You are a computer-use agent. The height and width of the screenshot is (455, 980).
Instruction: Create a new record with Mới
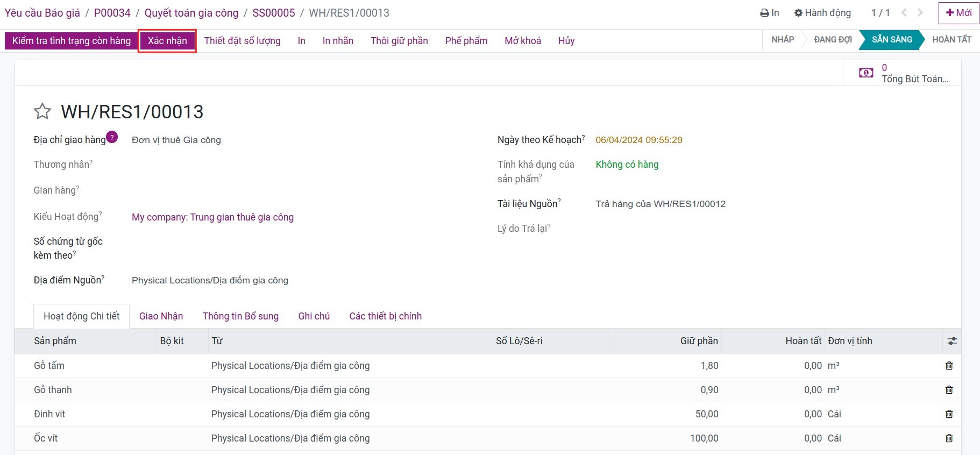[x=958, y=13]
